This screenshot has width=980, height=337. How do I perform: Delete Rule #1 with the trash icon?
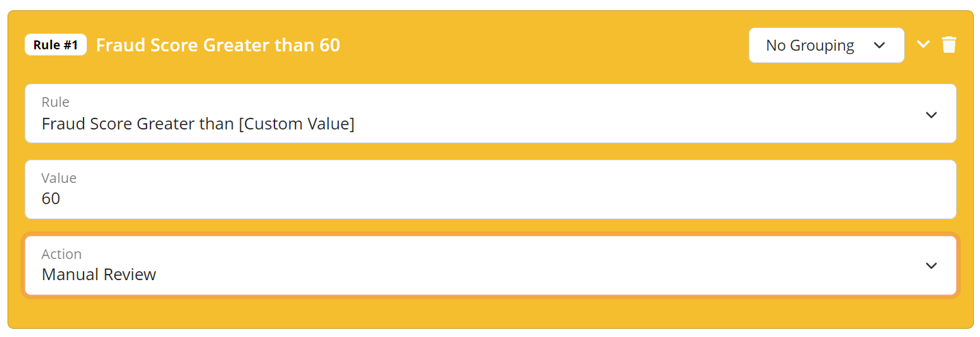949,45
